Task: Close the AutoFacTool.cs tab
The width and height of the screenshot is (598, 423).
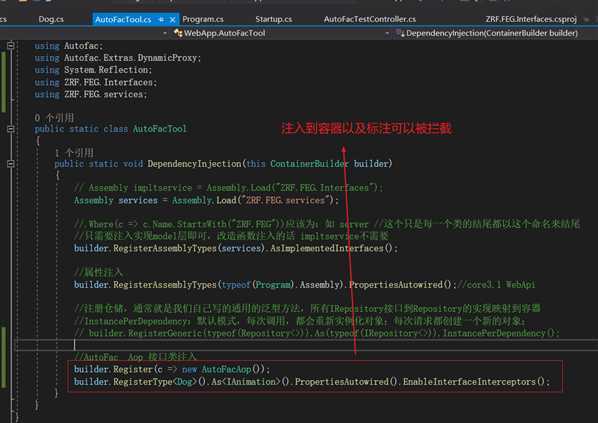Action: (173, 19)
